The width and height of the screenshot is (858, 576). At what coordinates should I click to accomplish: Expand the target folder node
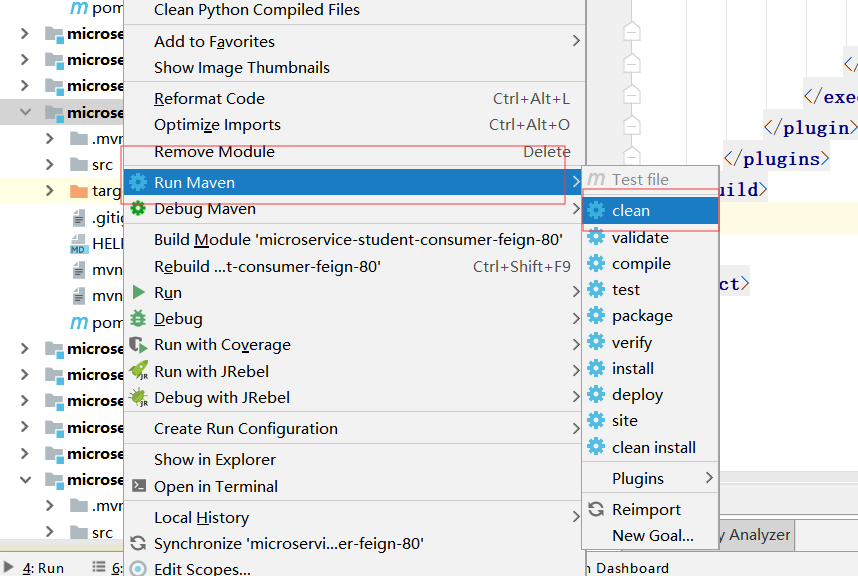click(50, 190)
